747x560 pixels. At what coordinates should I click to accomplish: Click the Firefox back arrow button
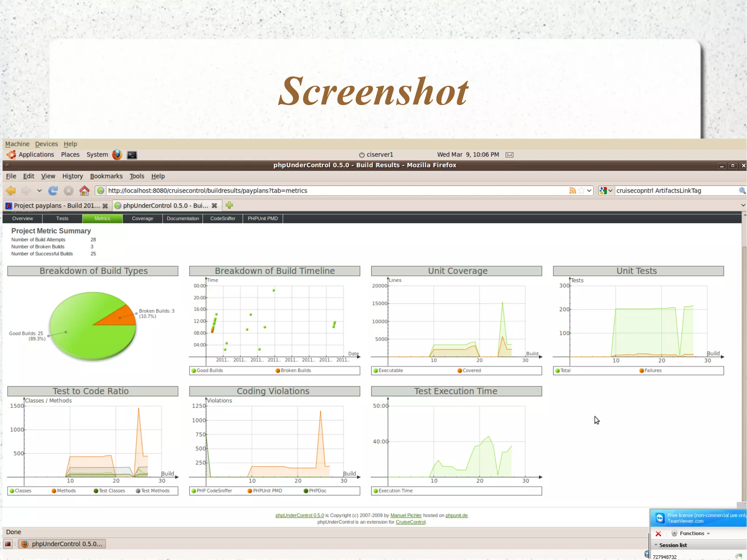11,190
